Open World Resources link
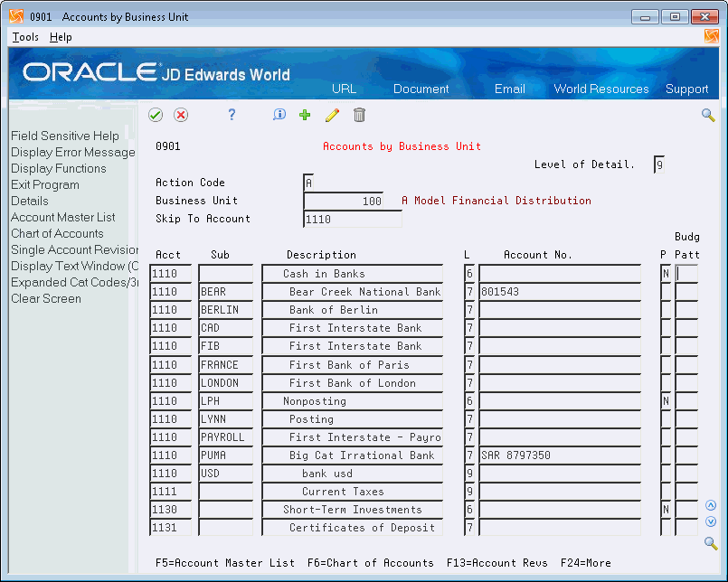Screen dimensions: 728x582 [601, 89]
